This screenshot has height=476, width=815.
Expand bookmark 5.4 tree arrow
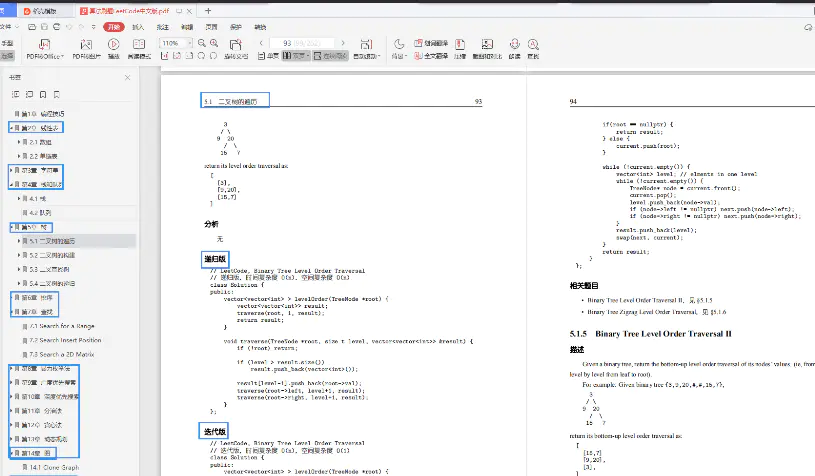(19, 283)
